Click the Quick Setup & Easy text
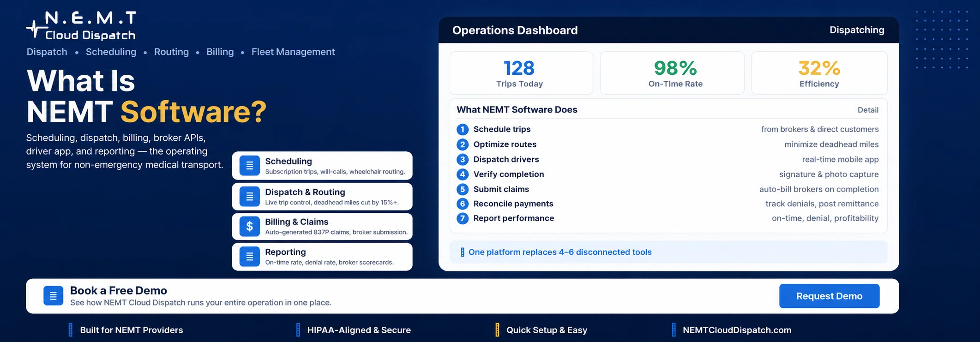The height and width of the screenshot is (342, 980). (547, 330)
